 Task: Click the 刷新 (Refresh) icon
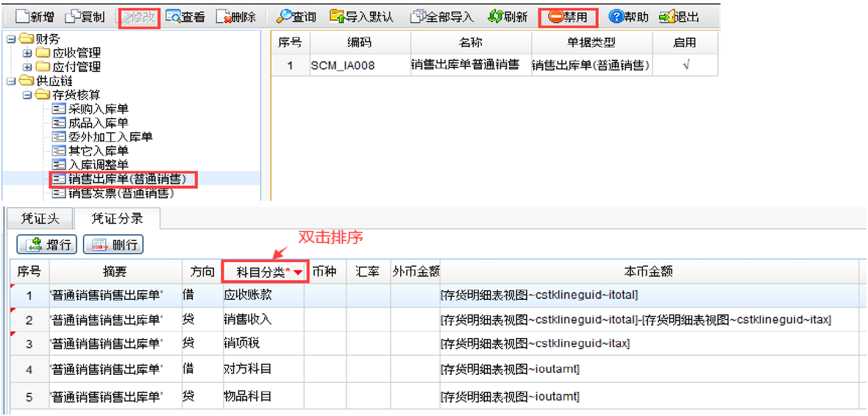495,17
